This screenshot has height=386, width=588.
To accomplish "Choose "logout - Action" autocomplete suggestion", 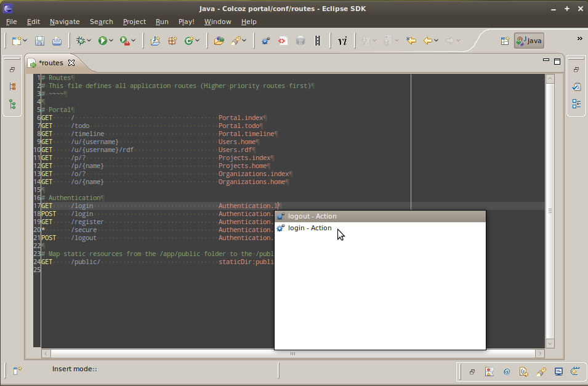I will (312, 216).
